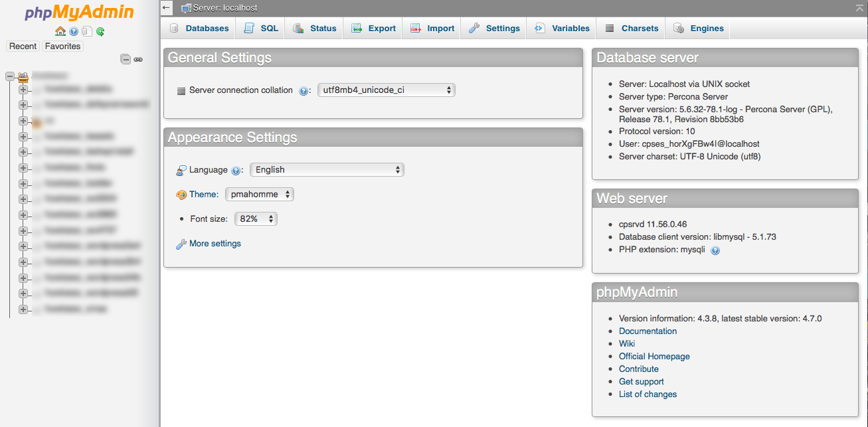
Task: Collapse all databases using the minus icon
Action: (x=125, y=59)
